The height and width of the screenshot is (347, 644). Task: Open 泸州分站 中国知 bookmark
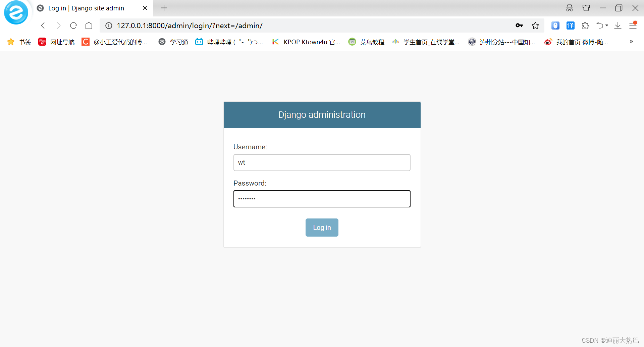point(502,42)
